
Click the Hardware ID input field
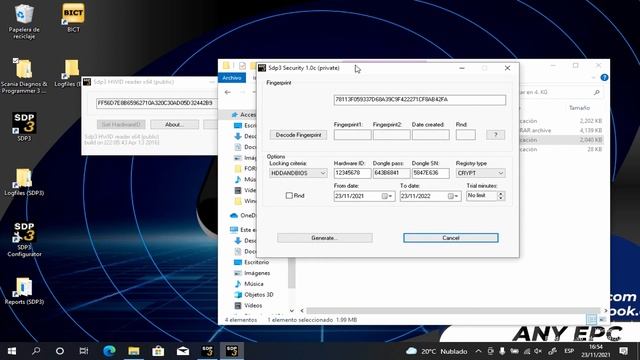pyautogui.click(x=352, y=173)
